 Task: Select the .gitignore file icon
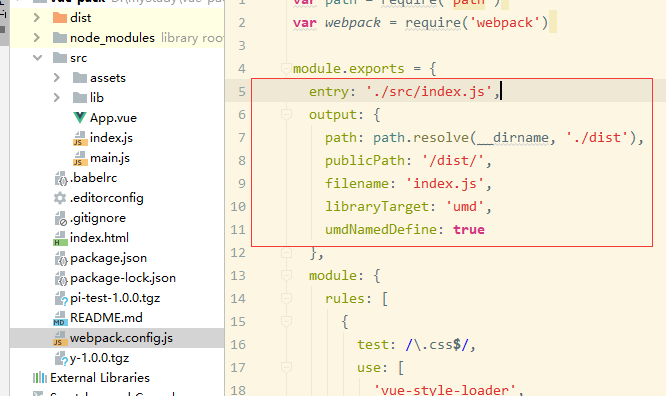pos(61,218)
